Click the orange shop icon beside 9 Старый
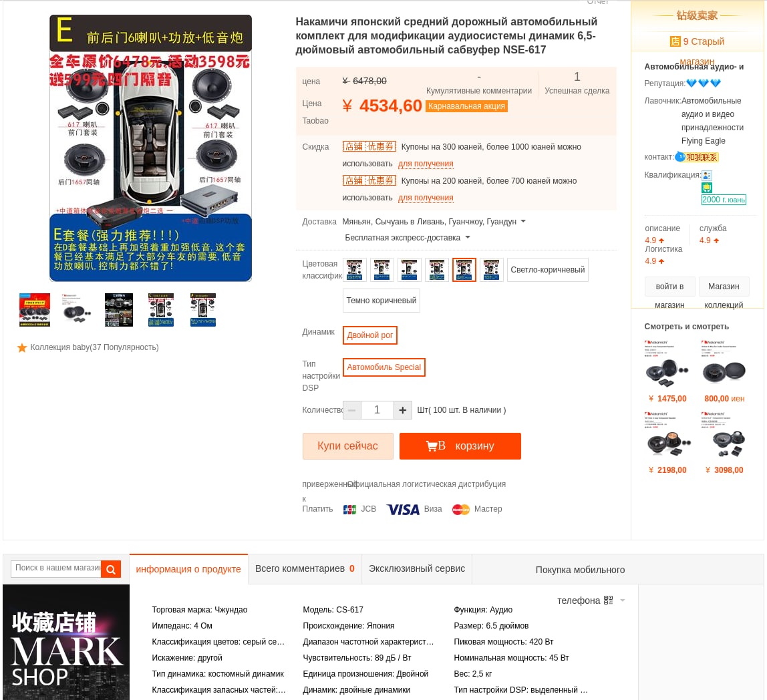This screenshot has width=767, height=700. pos(675,41)
